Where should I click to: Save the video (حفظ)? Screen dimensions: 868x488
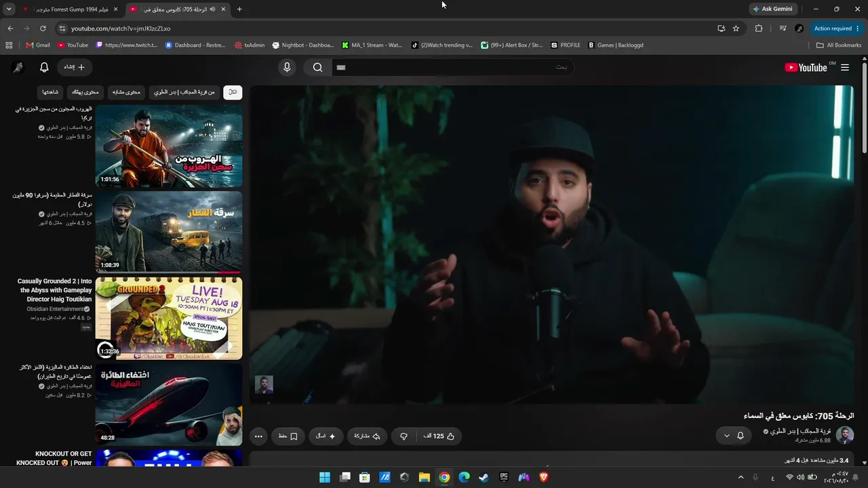coord(288,436)
